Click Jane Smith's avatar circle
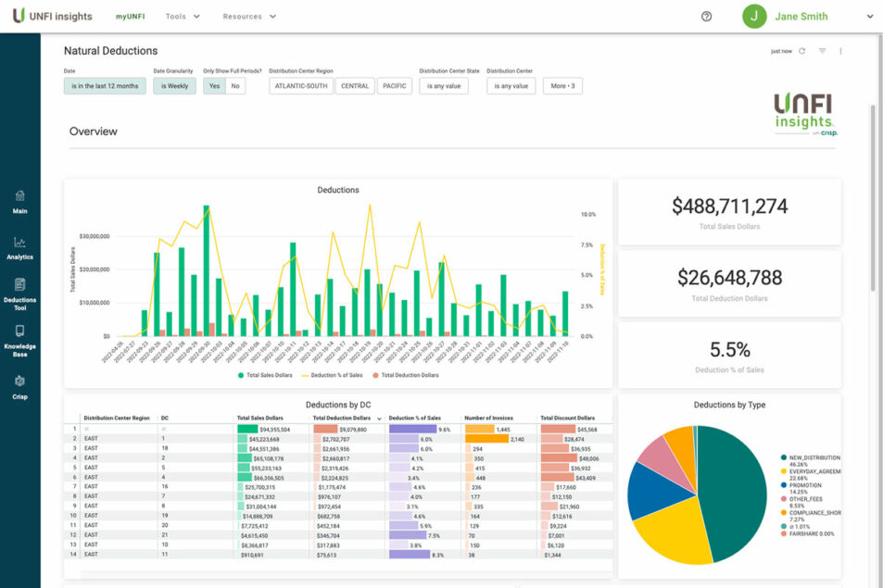Image resolution: width=883 pixels, height=588 pixels. point(754,17)
